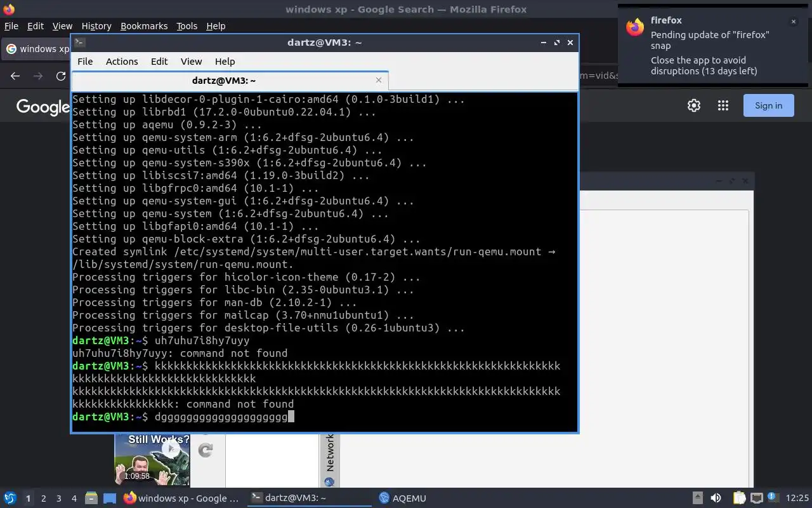
Task: Click 'Processing triggers for mailcap' line
Action: [x=243, y=315]
